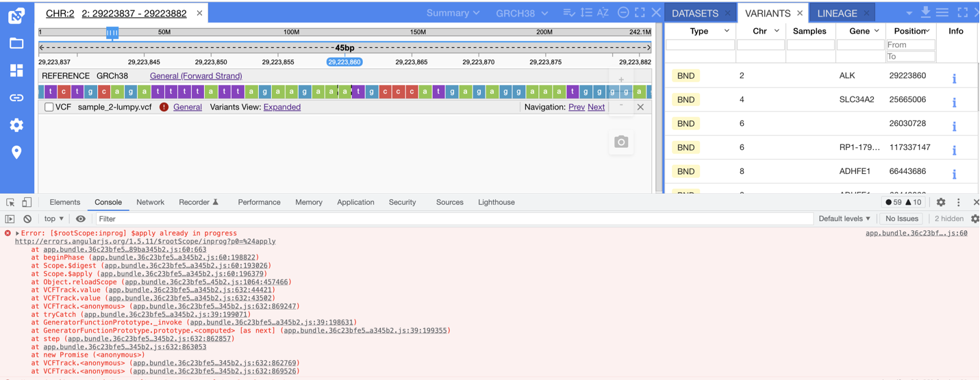Open the NGB home logo icon
980x380 pixels.
16,15
